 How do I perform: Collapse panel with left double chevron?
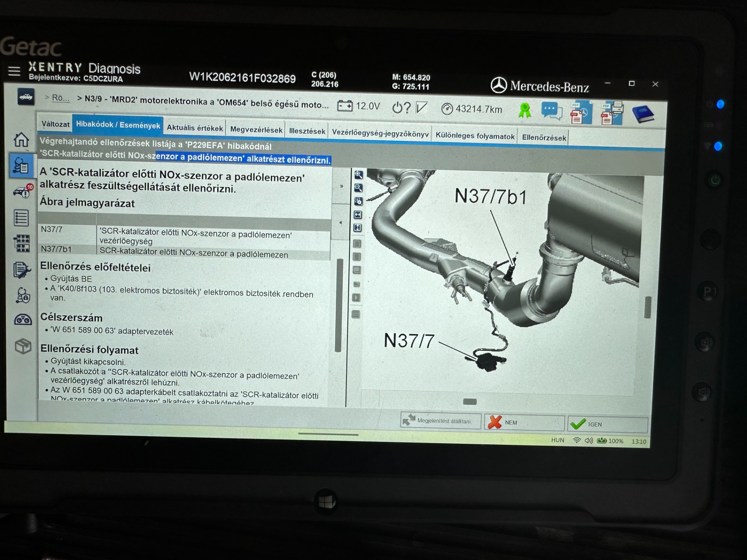coord(340,223)
